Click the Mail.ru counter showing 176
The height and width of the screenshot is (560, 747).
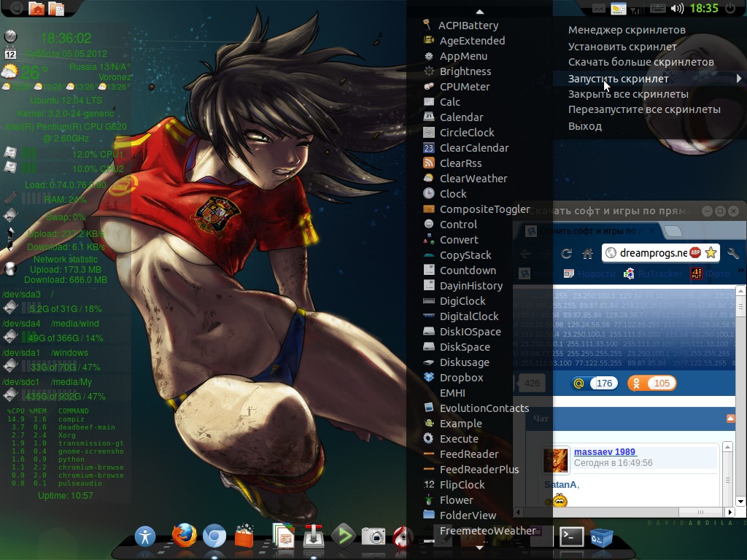594,384
